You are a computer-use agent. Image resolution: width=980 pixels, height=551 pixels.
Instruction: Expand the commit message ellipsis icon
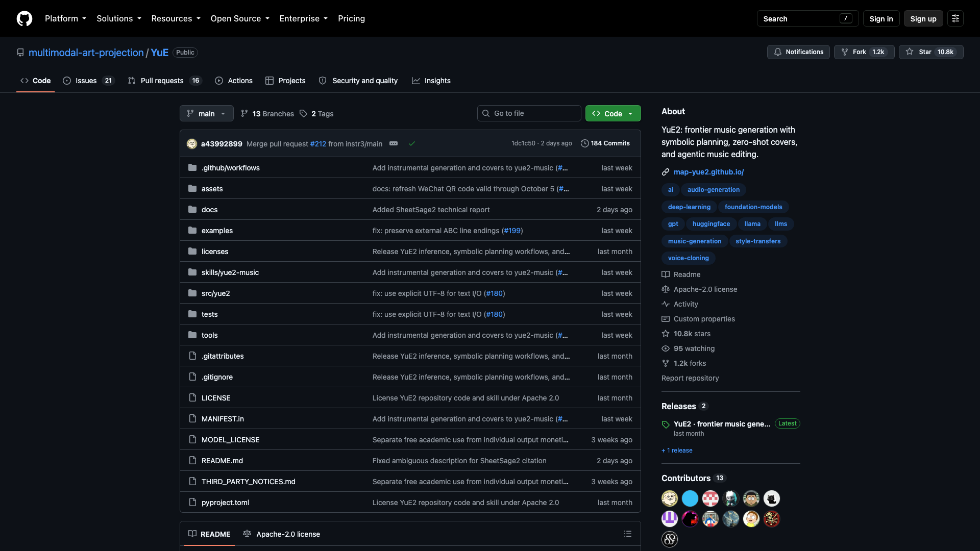(x=394, y=144)
